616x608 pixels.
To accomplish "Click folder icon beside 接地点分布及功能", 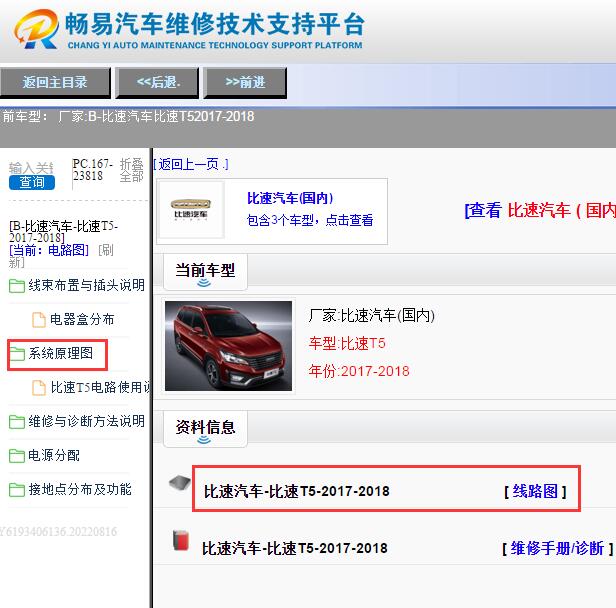I will point(17,490).
